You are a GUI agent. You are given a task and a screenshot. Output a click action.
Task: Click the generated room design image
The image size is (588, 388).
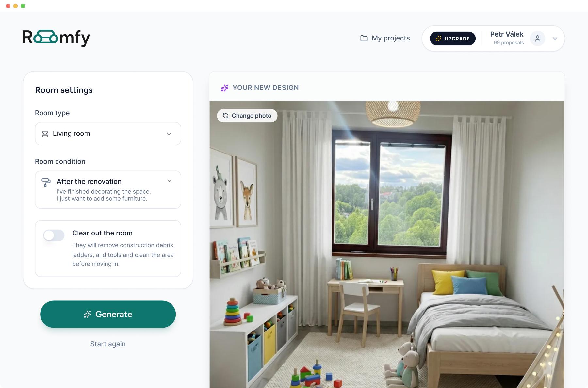pos(387,244)
